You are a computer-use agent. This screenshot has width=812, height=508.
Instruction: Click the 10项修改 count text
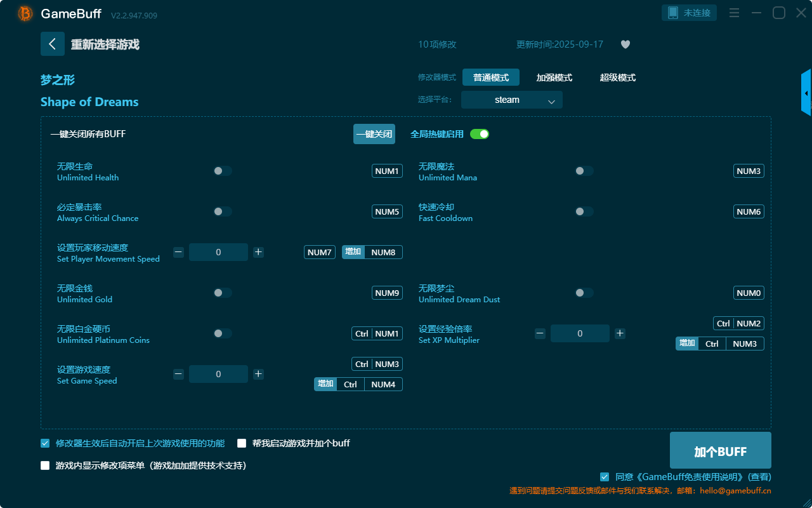point(437,44)
